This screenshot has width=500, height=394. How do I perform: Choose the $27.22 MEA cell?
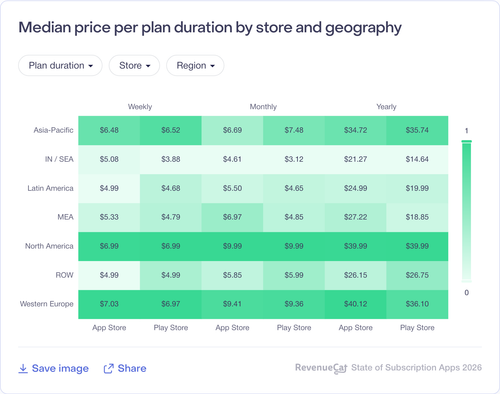point(356,217)
